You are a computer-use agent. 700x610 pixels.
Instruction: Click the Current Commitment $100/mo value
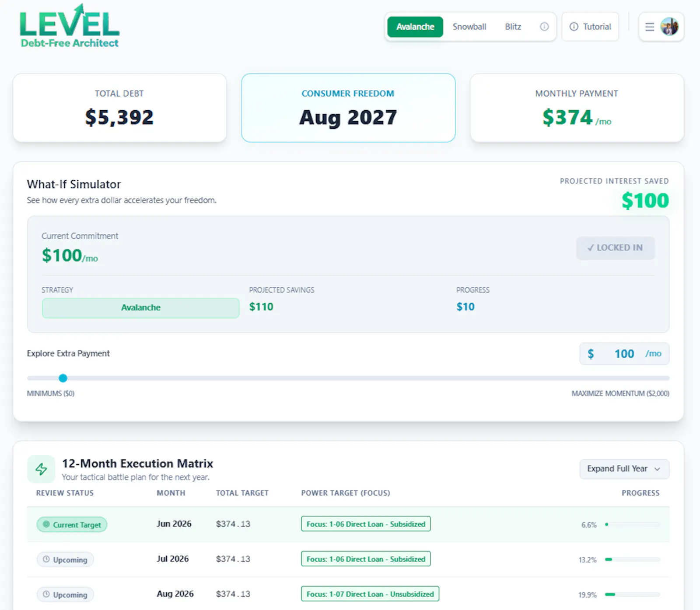coord(70,256)
